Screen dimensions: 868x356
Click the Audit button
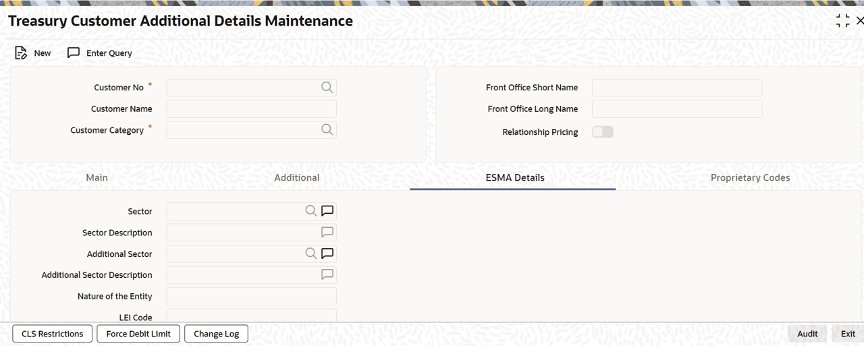[807, 334]
